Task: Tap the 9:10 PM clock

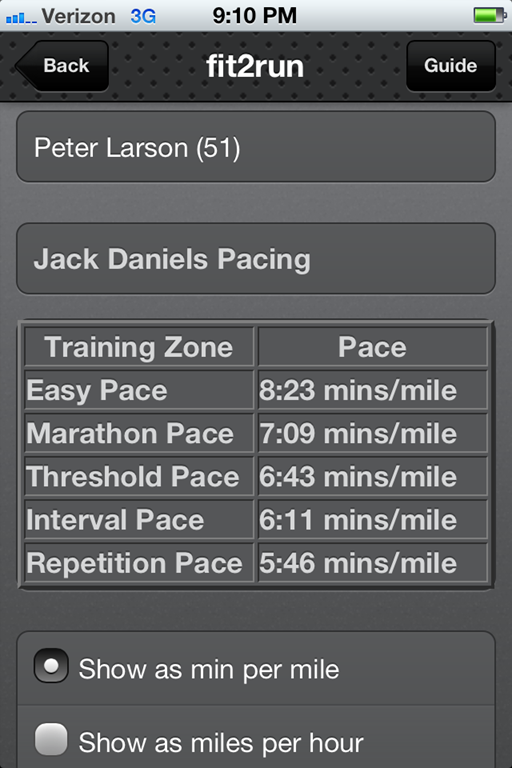Action: pos(254,16)
